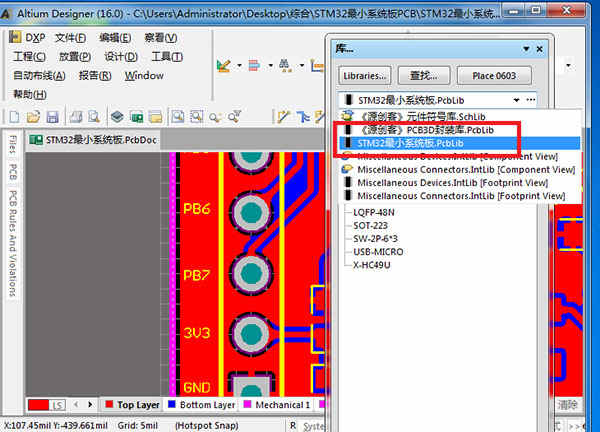Click the print icon in toolbar
The height and width of the screenshot is (432, 600).
[75, 116]
